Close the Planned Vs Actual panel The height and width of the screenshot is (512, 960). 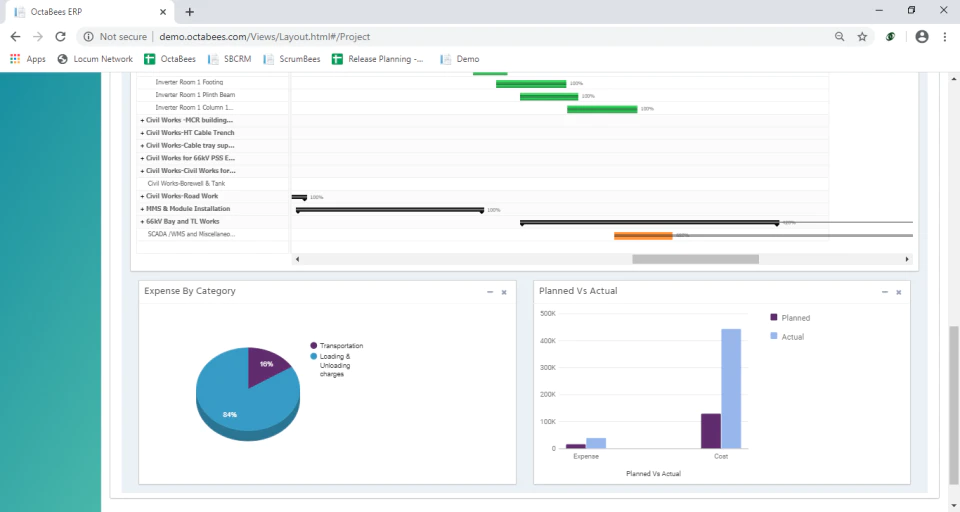tap(899, 292)
